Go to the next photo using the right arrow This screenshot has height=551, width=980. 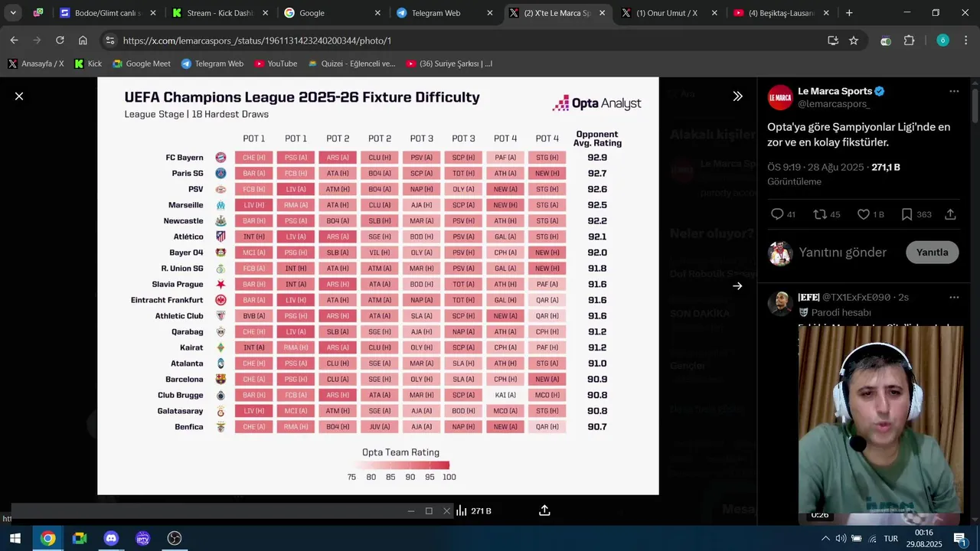[737, 285]
